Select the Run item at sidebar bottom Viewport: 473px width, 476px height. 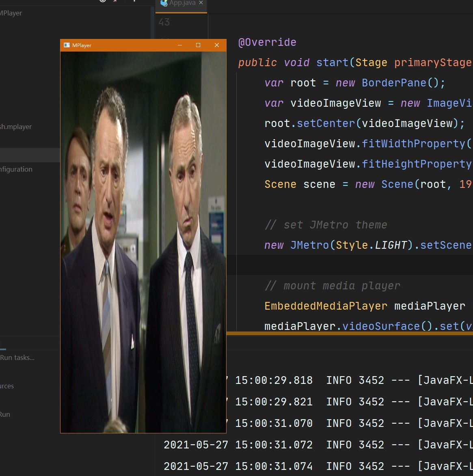tap(5, 414)
